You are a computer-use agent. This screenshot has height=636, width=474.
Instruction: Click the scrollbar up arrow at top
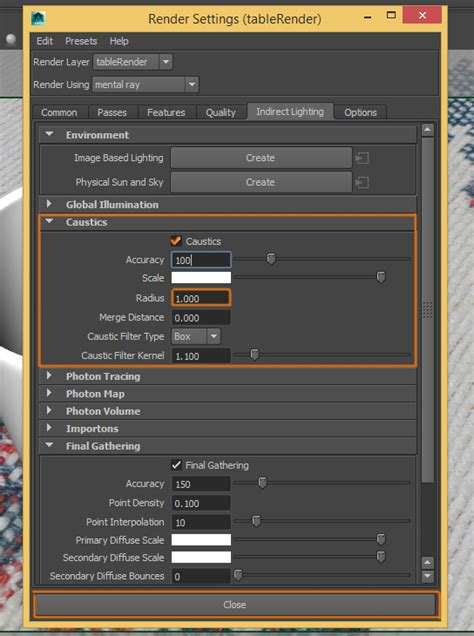[428, 130]
